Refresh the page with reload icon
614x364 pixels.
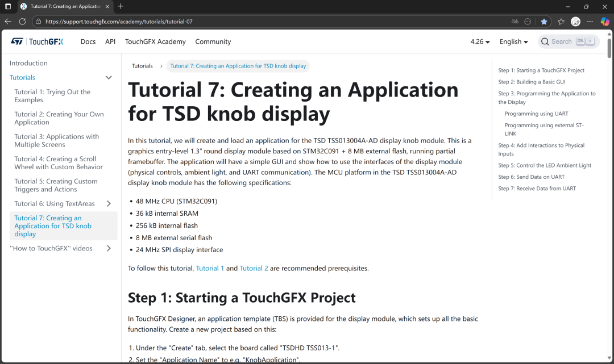[x=22, y=22]
